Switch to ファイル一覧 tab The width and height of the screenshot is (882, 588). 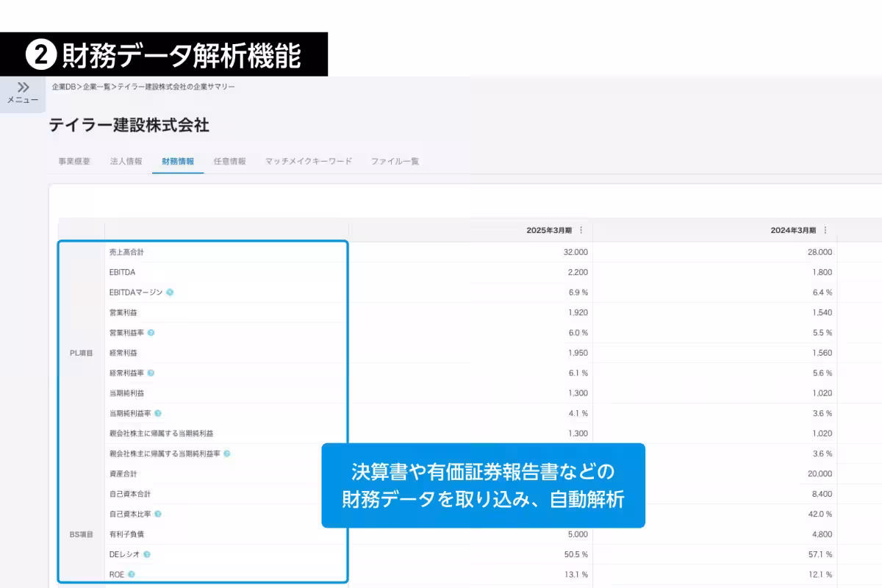coord(395,161)
